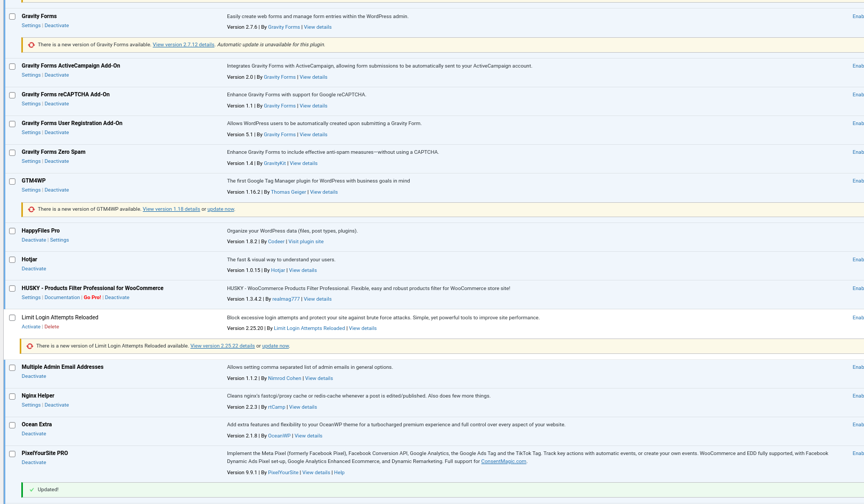Image resolution: width=864 pixels, height=504 pixels.
Task: Check the GTM4WP plugin checkbox
Action: pyautogui.click(x=12, y=181)
